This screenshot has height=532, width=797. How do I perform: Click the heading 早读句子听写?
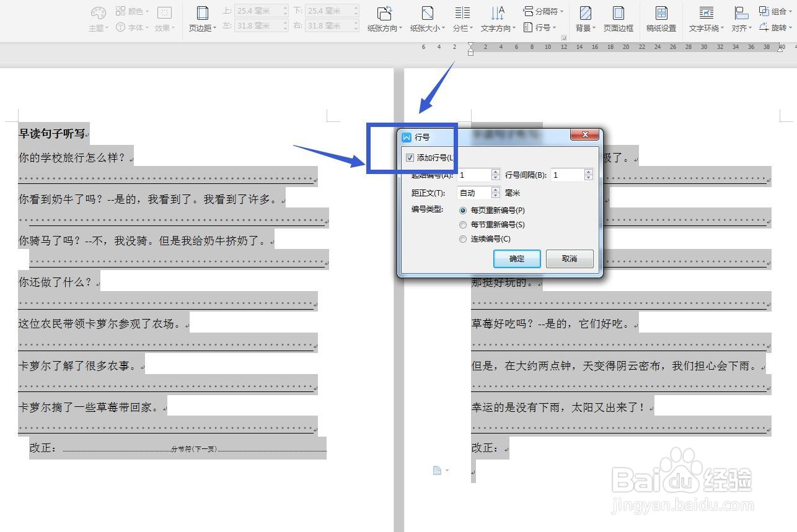(51, 133)
